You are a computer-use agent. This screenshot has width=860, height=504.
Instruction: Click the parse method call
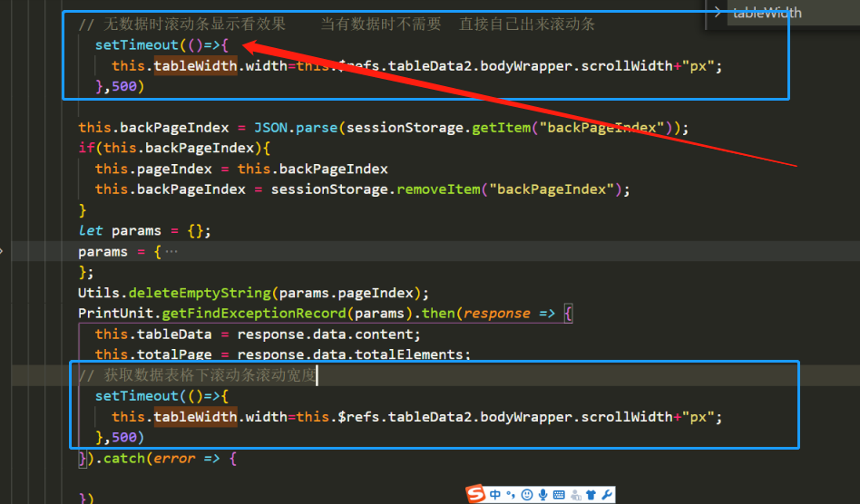click(317, 128)
